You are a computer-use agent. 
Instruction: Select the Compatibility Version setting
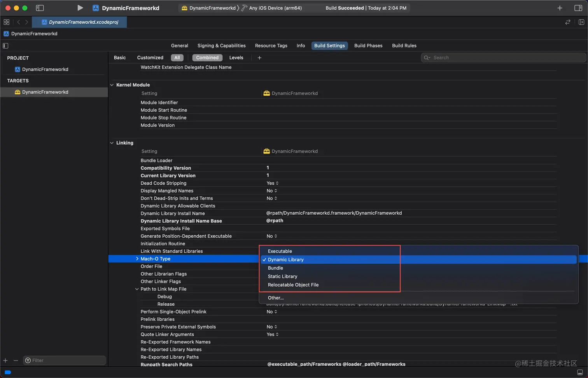tap(166, 168)
